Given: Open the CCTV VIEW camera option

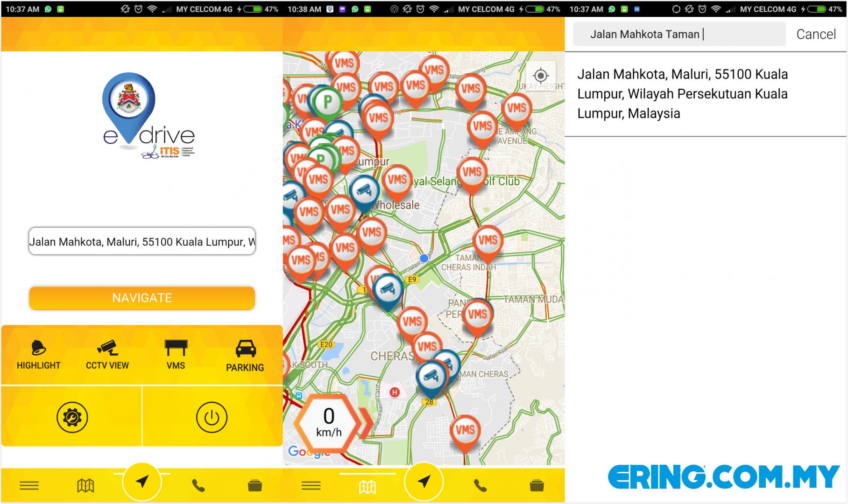Looking at the screenshot, I should (x=107, y=355).
